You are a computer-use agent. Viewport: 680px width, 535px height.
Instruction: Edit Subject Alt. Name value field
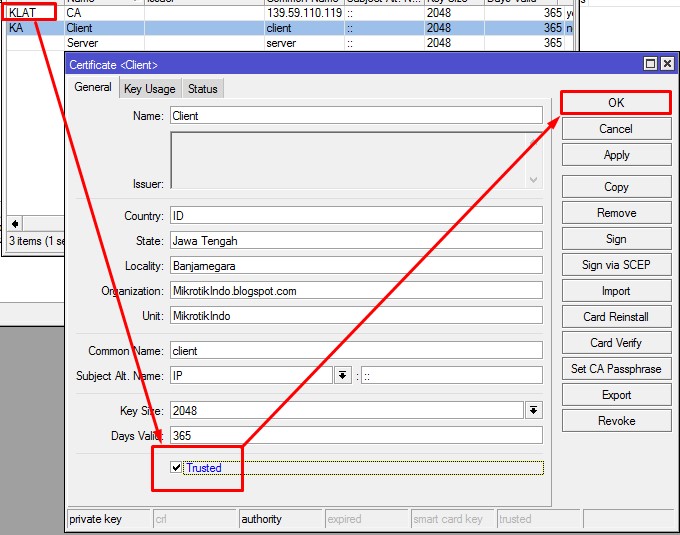pyautogui.click(x=451, y=375)
